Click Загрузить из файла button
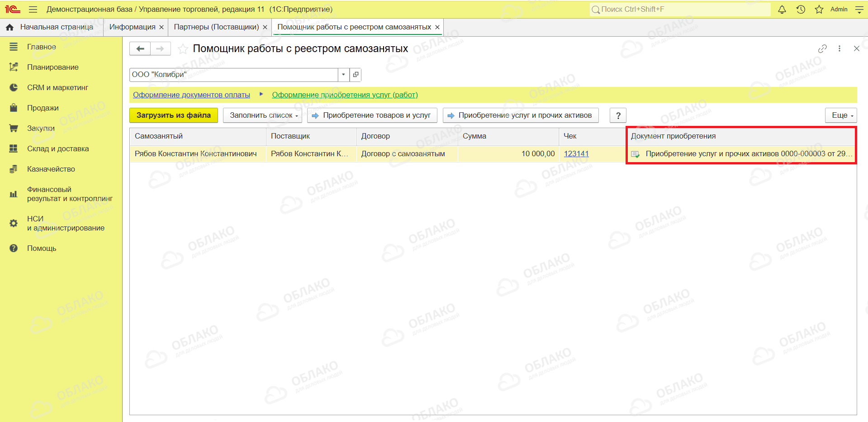This screenshot has height=422, width=868. click(x=174, y=115)
